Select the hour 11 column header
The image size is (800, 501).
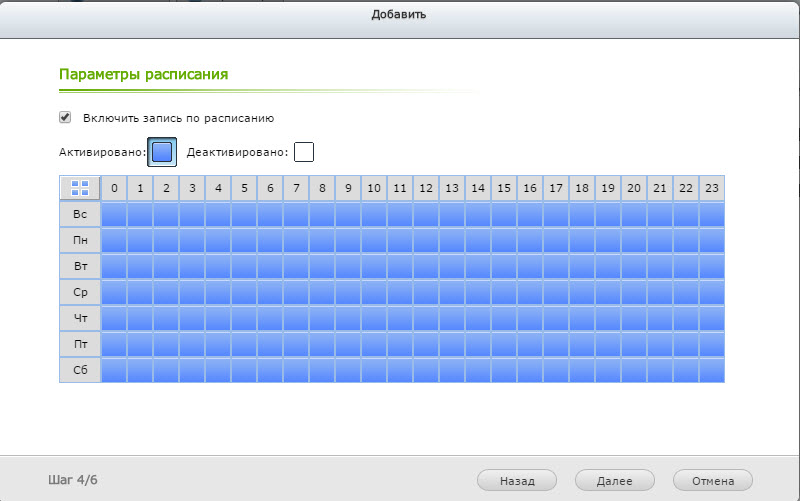tap(400, 188)
